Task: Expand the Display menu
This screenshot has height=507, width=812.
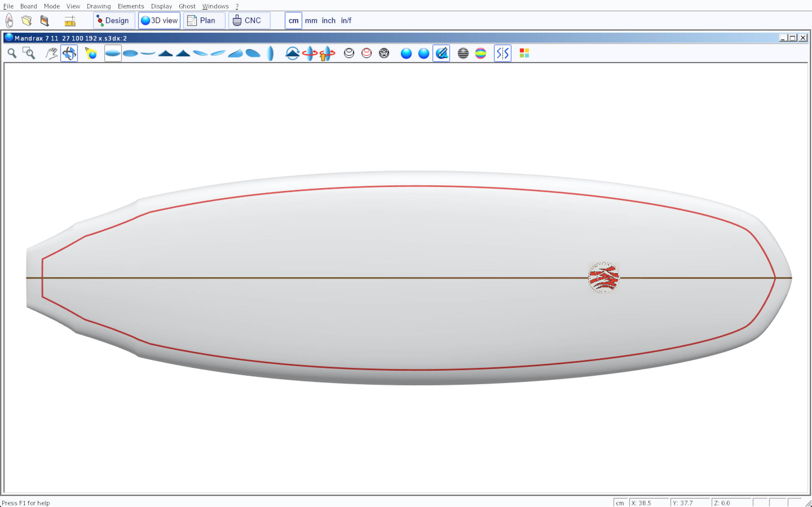Action: (x=161, y=6)
